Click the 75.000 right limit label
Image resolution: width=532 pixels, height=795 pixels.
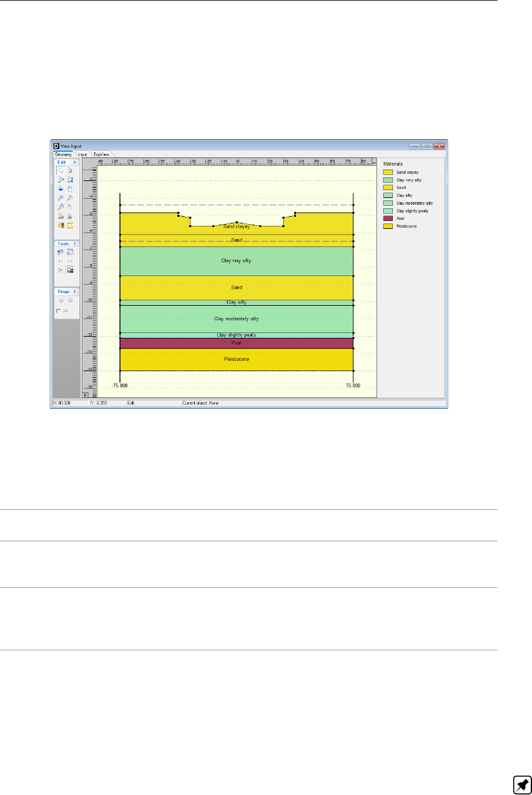[353, 385]
